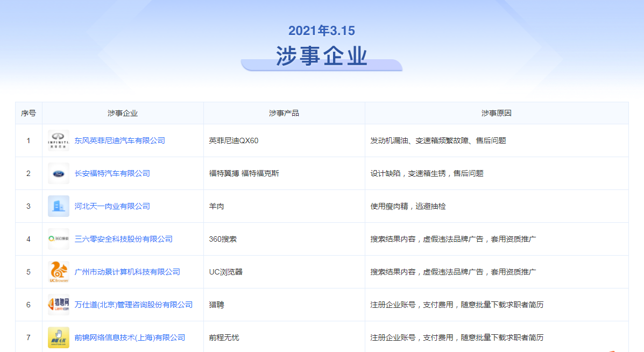Viewport: 644px width, 352px height.
Task: Click the 360搜索 logo icon
Action: click(x=58, y=239)
